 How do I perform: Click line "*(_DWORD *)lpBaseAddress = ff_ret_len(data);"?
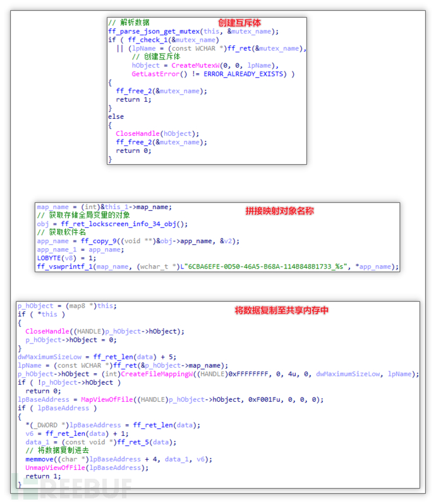click(x=113, y=425)
